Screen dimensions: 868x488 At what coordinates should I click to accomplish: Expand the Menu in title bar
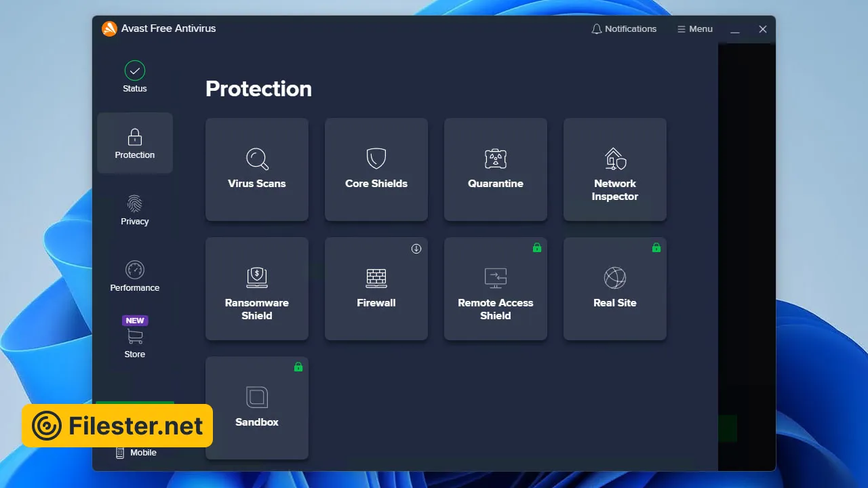point(694,29)
